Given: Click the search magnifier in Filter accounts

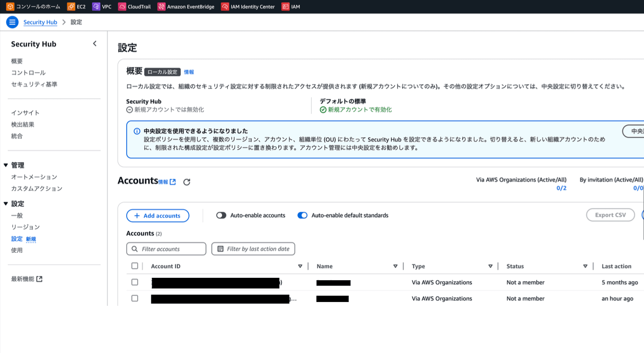Looking at the screenshot, I should click(134, 249).
